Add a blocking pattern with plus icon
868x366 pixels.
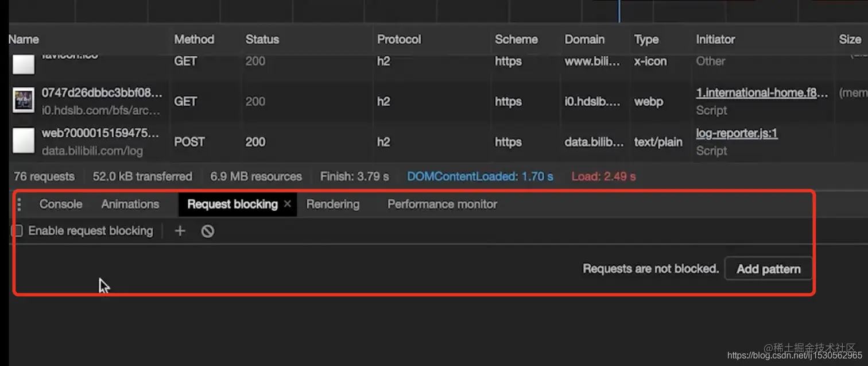click(180, 231)
